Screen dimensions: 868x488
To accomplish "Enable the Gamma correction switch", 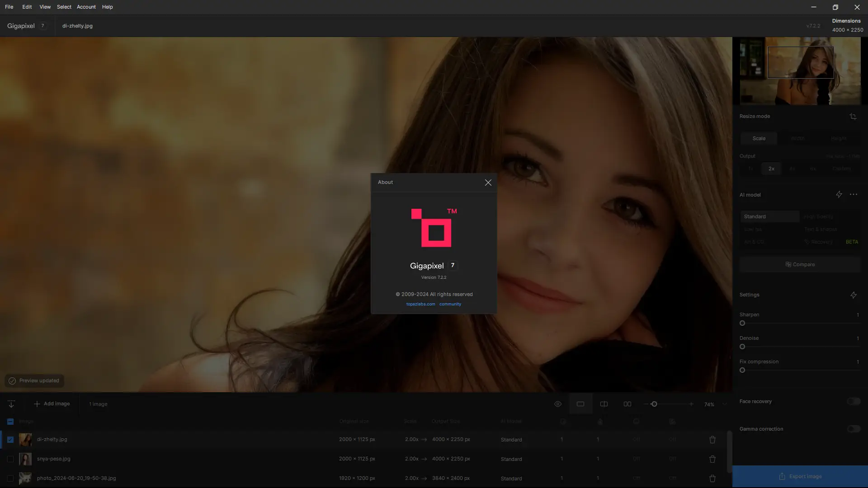I will 853,429.
